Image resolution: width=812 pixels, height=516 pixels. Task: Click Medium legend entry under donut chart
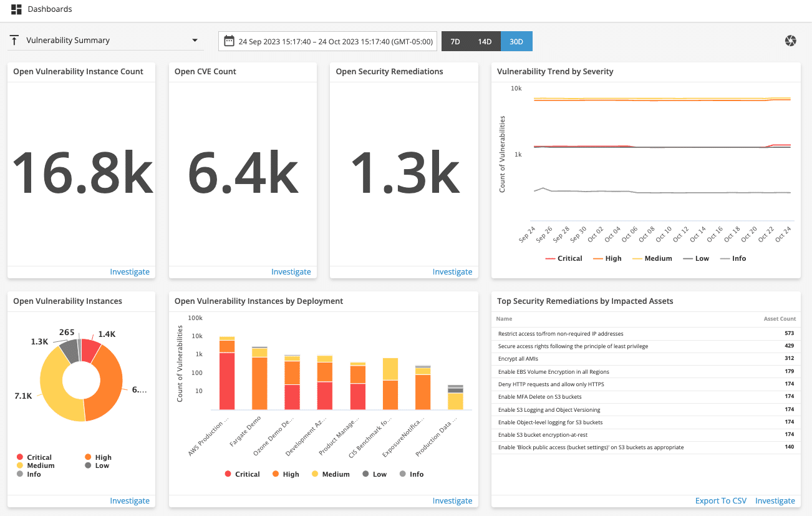pyautogui.click(x=36, y=465)
